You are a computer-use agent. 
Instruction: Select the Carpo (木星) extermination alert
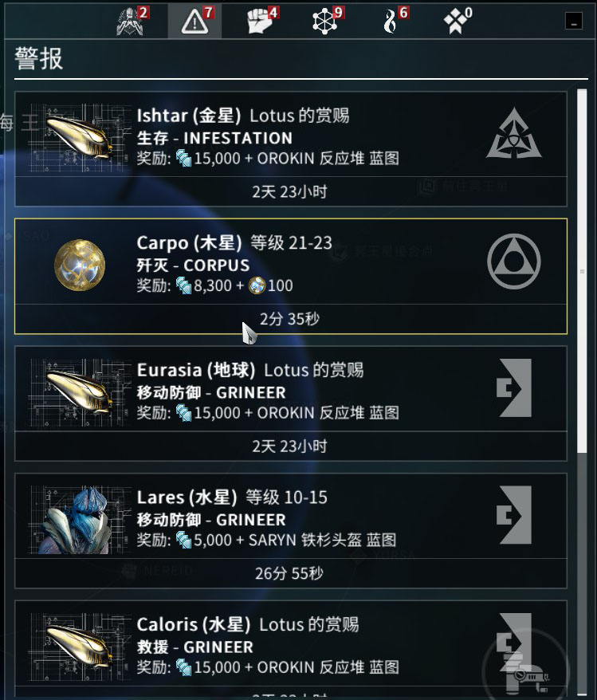coord(291,276)
